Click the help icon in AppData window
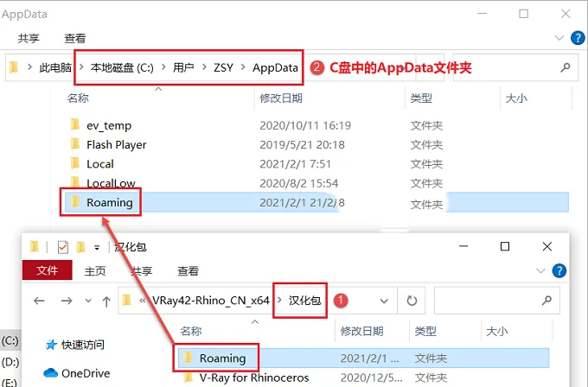This screenshot has height=387, width=588. click(x=578, y=38)
